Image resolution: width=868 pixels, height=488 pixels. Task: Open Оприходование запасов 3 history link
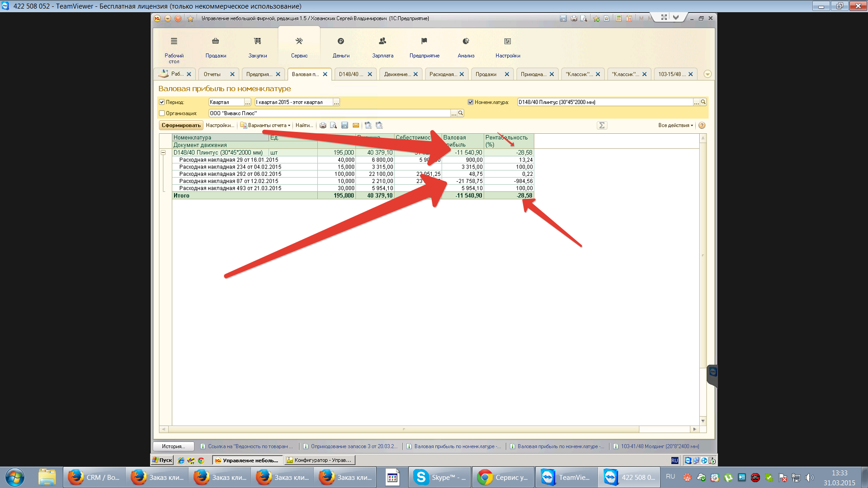pyautogui.click(x=351, y=446)
